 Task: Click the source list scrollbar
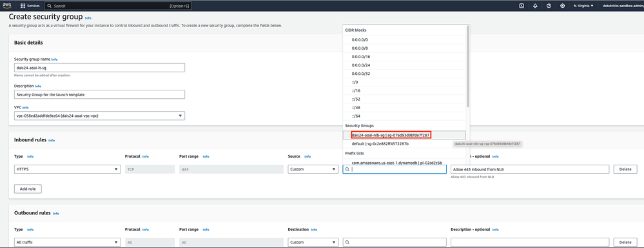(x=468, y=66)
